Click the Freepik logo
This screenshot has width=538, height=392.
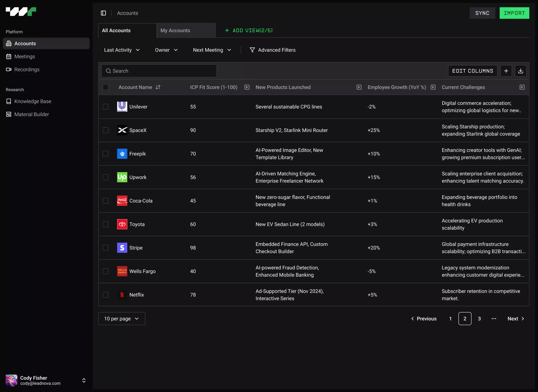point(122,154)
